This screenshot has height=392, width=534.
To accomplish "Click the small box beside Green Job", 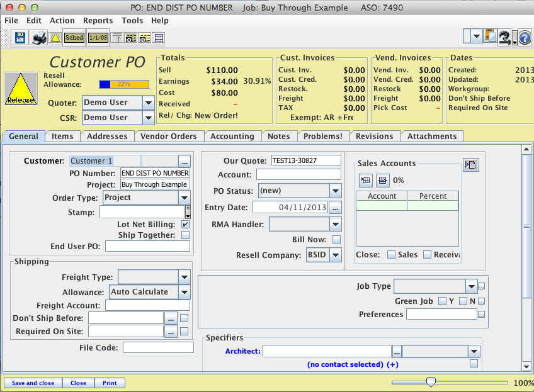I will 481,301.
